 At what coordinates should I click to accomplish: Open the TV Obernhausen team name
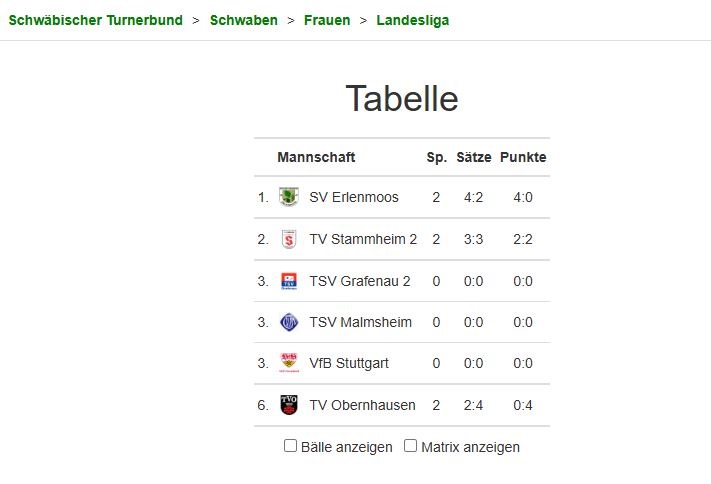tap(362, 405)
